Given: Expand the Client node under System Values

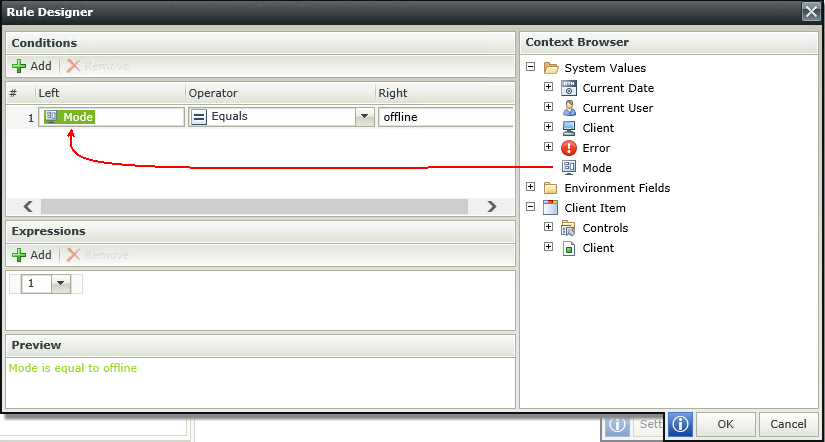Looking at the screenshot, I should pos(548,127).
